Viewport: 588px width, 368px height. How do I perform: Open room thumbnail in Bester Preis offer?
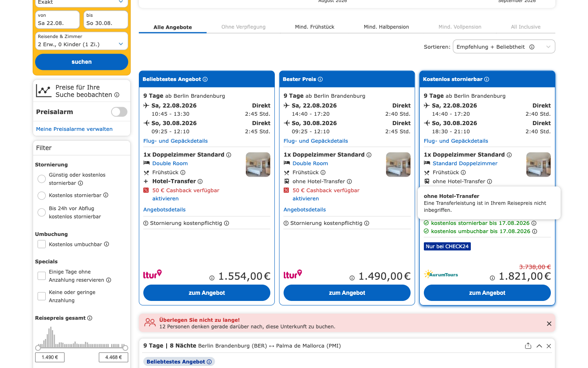click(398, 164)
